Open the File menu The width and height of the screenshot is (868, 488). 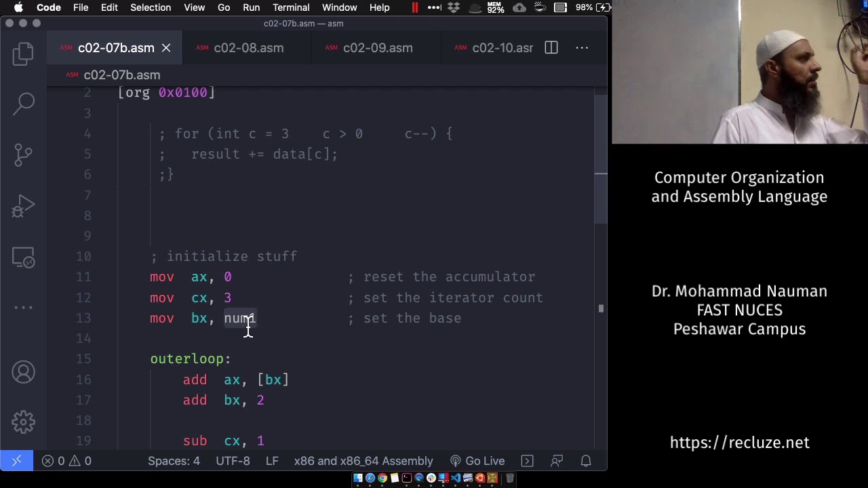81,7
